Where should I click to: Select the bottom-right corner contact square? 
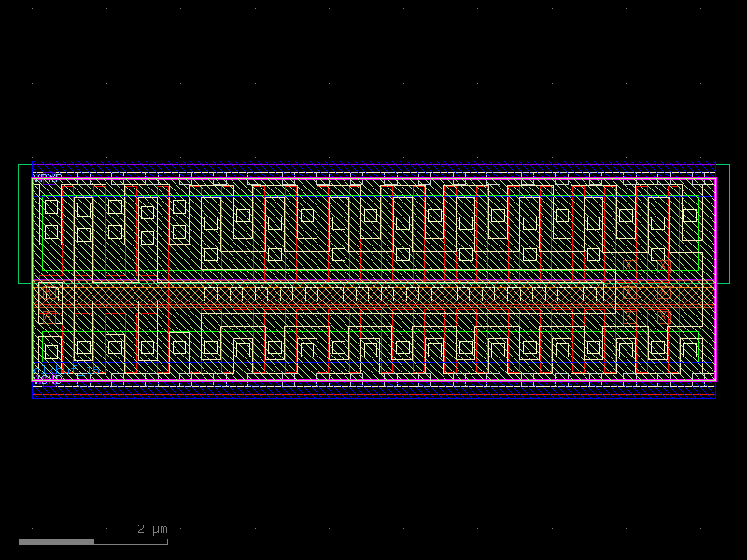point(689,350)
